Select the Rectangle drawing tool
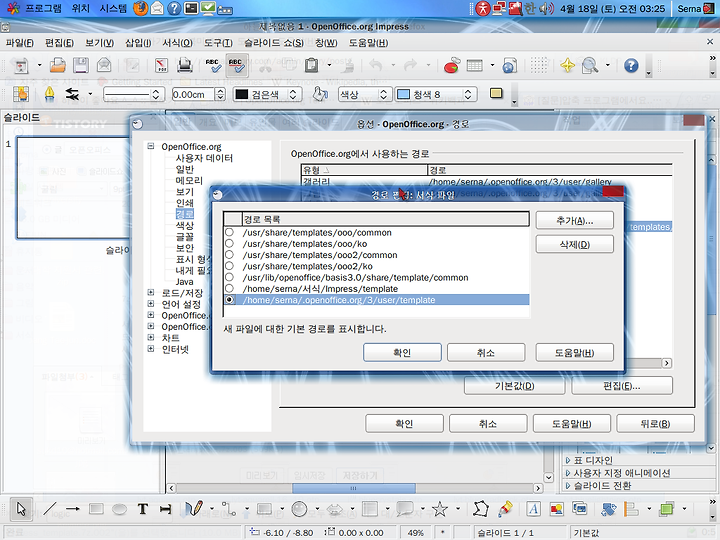This screenshot has width=720, height=540. point(96,509)
